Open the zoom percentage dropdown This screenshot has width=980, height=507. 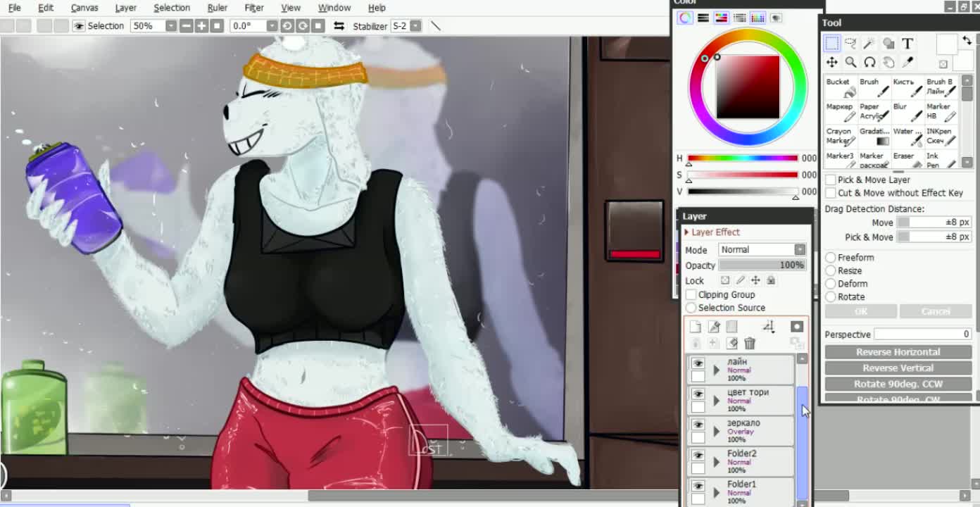[x=170, y=26]
